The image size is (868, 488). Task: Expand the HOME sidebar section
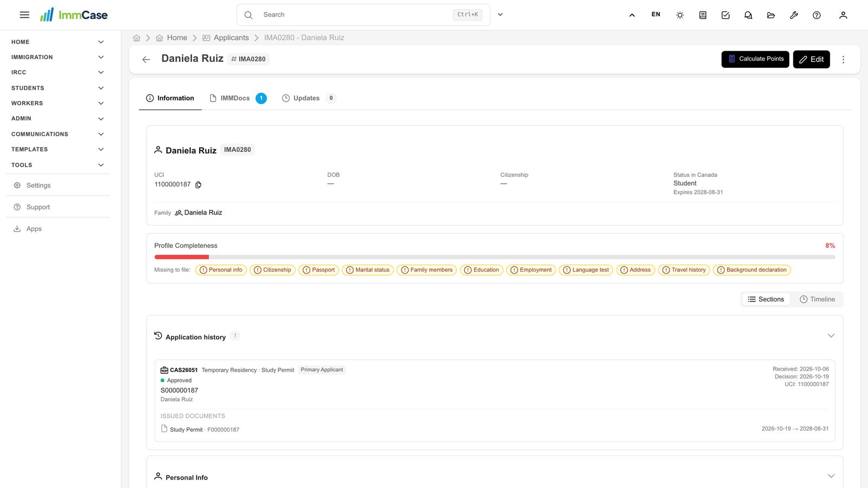pyautogui.click(x=58, y=42)
